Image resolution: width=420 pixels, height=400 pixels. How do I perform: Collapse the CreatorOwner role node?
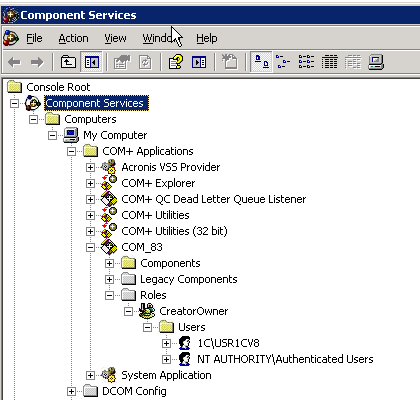[x=128, y=311]
